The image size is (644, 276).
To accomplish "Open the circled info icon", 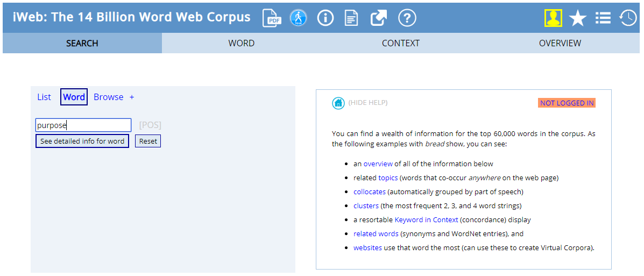I will pyautogui.click(x=325, y=18).
